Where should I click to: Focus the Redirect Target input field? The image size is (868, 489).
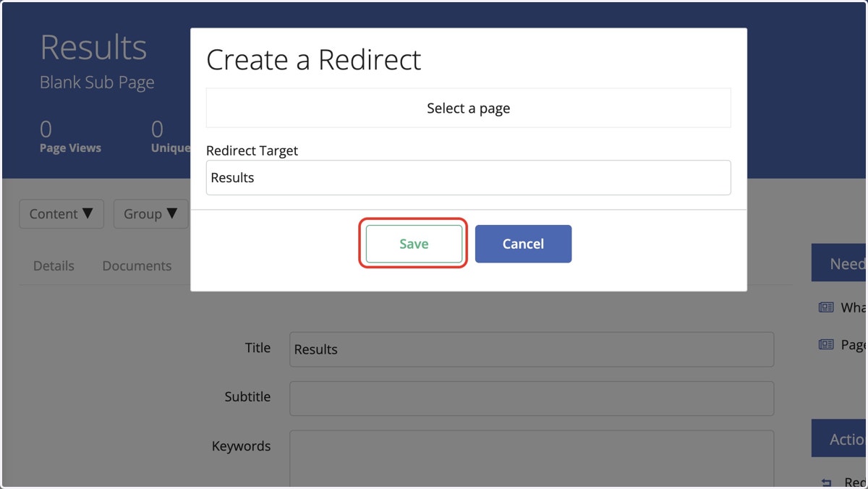pos(469,178)
